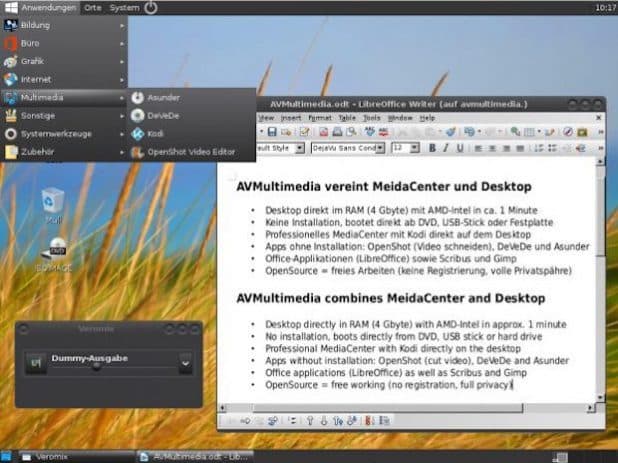Screen dimensions: 618x463
Task: Open the Table menu in Writer
Action: point(347,118)
